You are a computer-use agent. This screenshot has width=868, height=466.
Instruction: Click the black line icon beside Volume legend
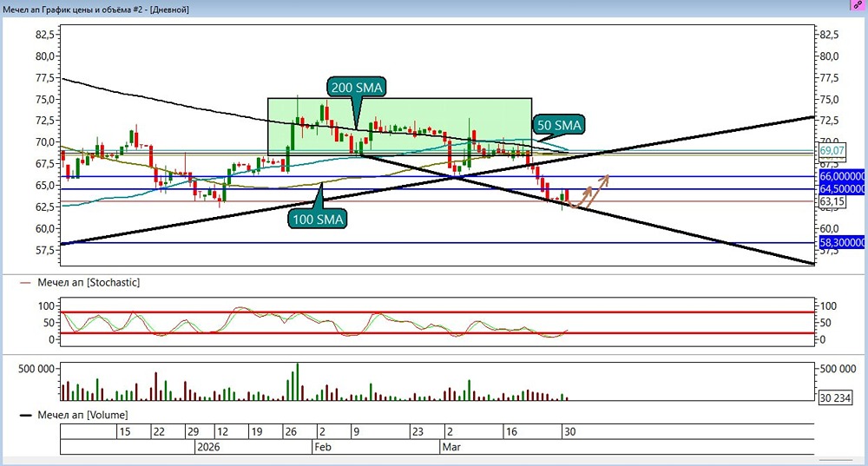25,415
